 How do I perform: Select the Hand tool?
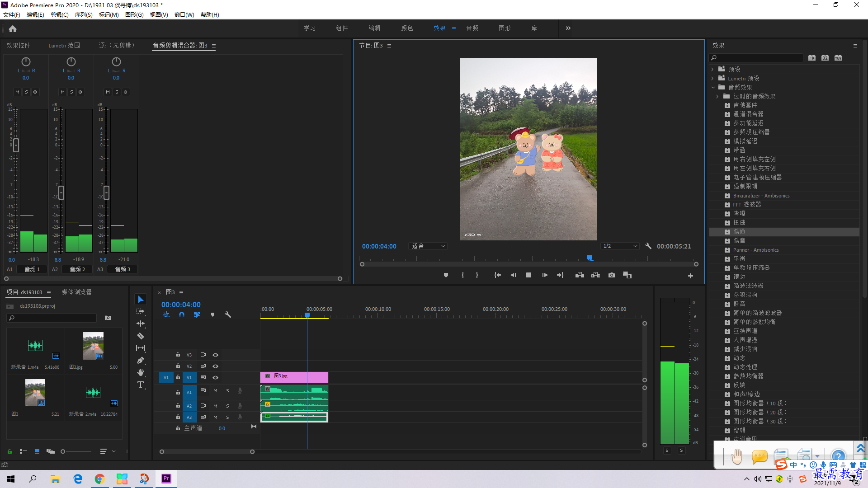tap(141, 372)
